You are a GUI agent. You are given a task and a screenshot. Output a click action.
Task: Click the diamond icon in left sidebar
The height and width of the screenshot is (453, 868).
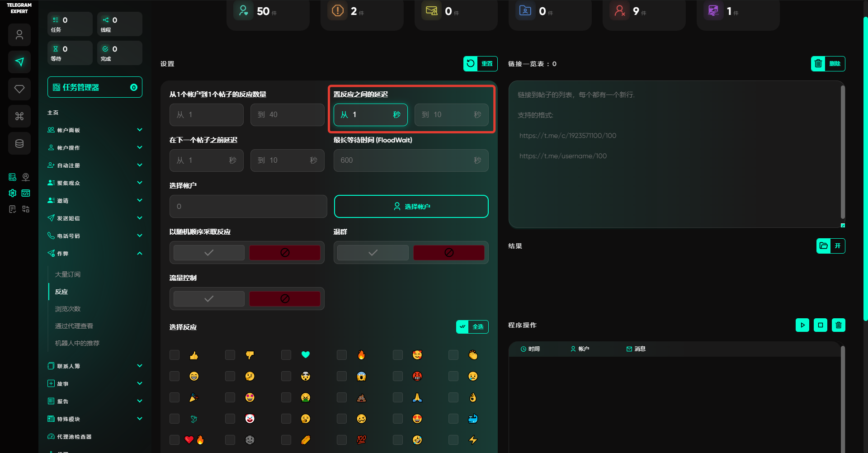tap(19, 89)
